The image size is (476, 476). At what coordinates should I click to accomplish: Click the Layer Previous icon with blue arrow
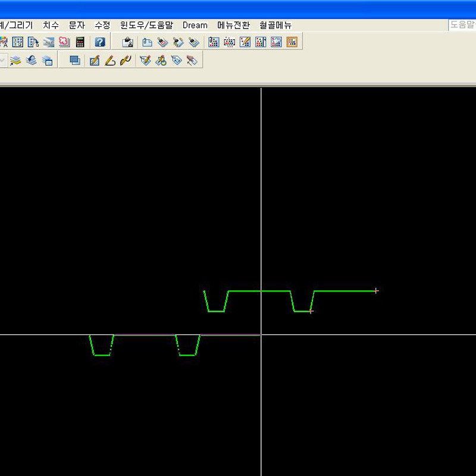coord(32,61)
